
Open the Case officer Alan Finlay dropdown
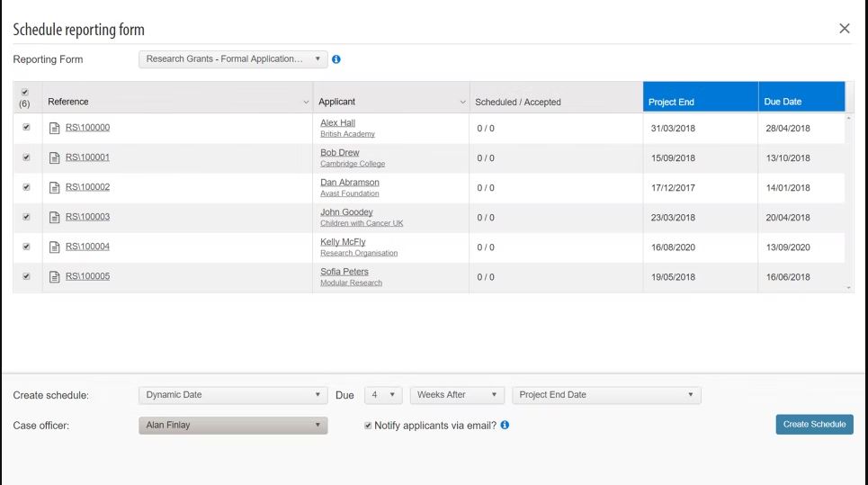233,425
